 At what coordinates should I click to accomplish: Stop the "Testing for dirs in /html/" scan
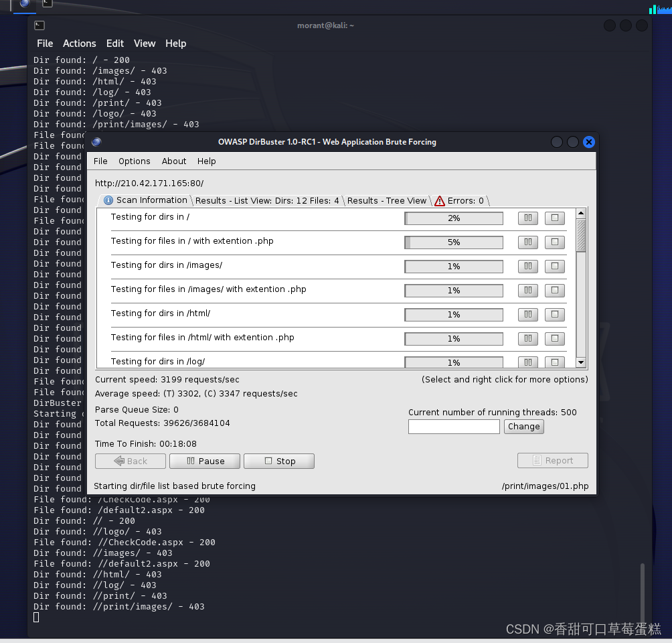coord(554,314)
